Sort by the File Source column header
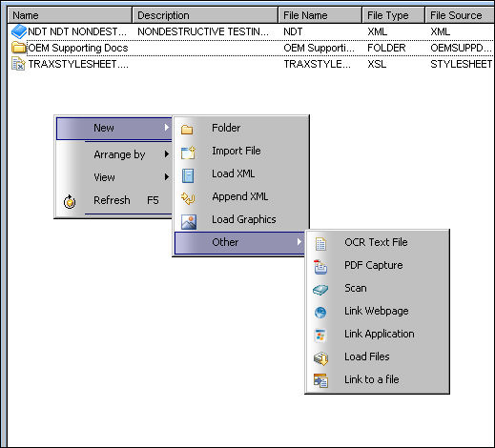 point(460,15)
